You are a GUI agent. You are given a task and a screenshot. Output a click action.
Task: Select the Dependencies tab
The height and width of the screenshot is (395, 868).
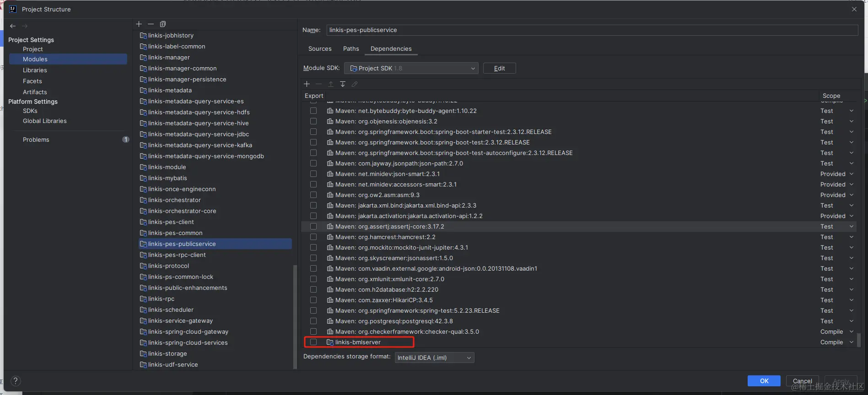coord(391,49)
